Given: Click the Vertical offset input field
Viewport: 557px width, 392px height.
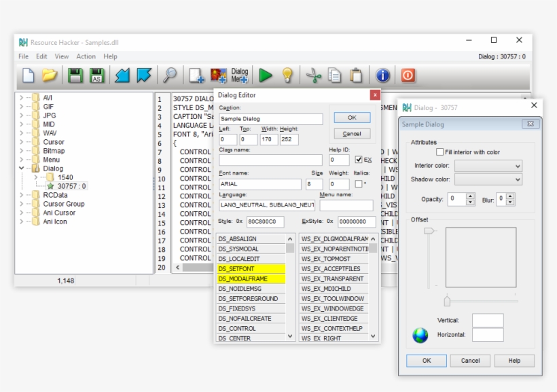Looking at the screenshot, I should pyautogui.click(x=488, y=320).
